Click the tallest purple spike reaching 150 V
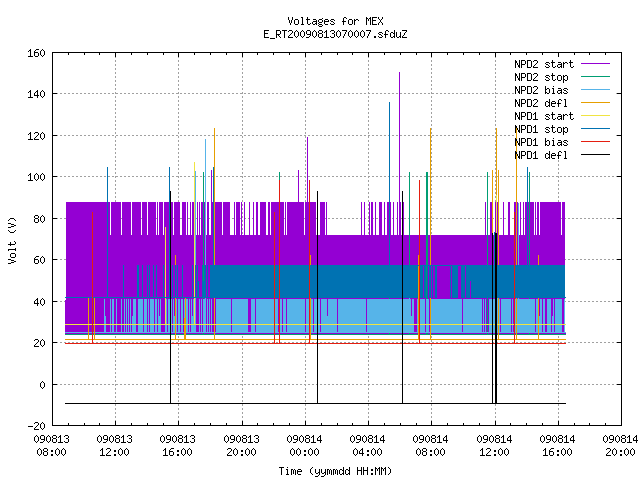 pos(399,137)
